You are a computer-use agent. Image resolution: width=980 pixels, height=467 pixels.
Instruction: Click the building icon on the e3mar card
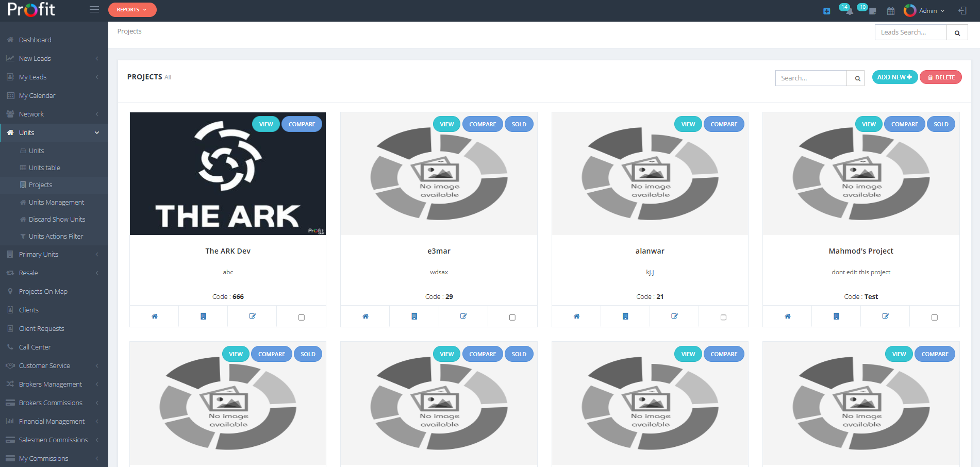(414, 316)
